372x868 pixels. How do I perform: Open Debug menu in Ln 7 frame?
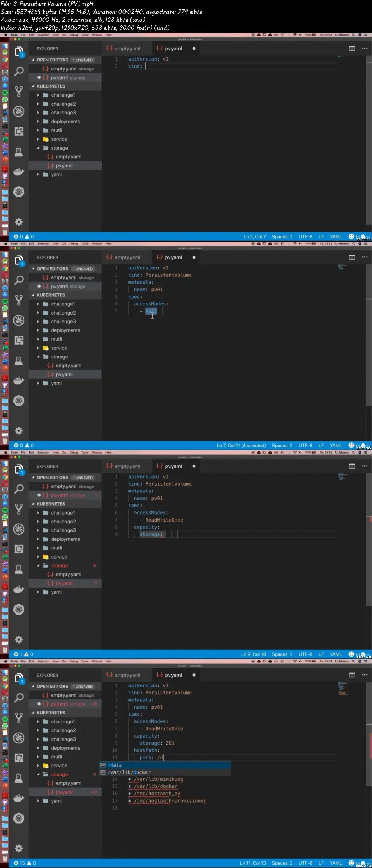pyautogui.click(x=74, y=244)
